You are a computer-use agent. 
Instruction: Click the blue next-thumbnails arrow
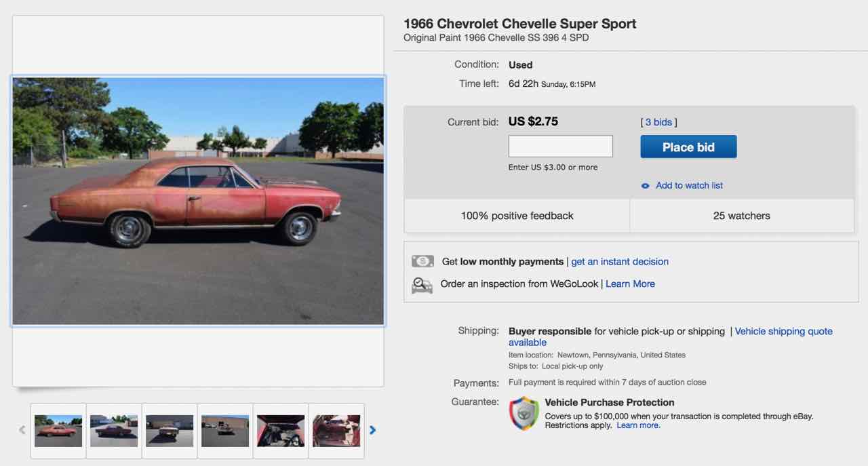(372, 430)
